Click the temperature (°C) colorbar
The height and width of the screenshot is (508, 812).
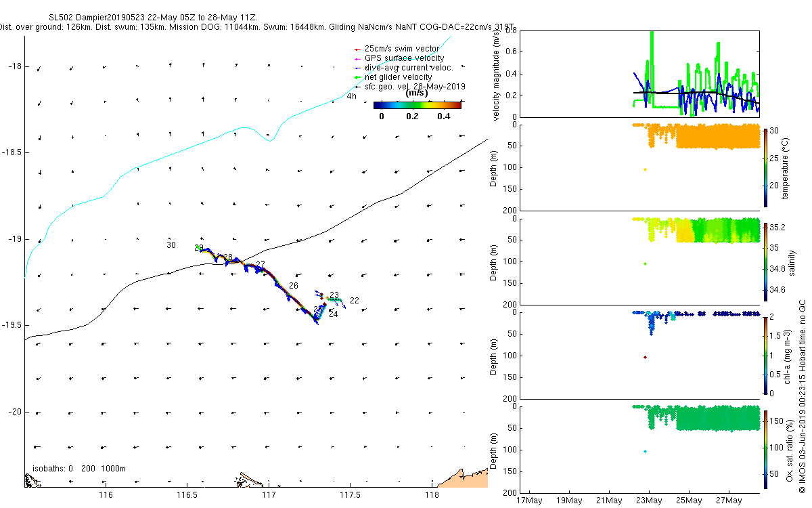click(765, 167)
